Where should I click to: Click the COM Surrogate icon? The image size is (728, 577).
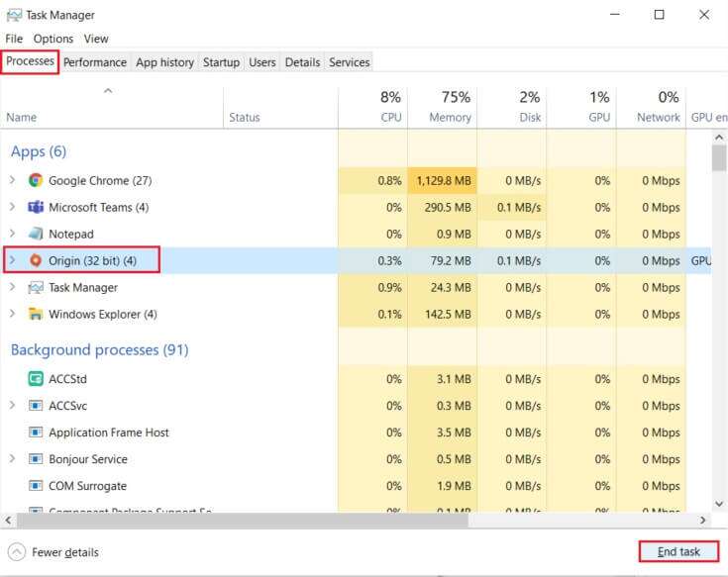(x=36, y=486)
